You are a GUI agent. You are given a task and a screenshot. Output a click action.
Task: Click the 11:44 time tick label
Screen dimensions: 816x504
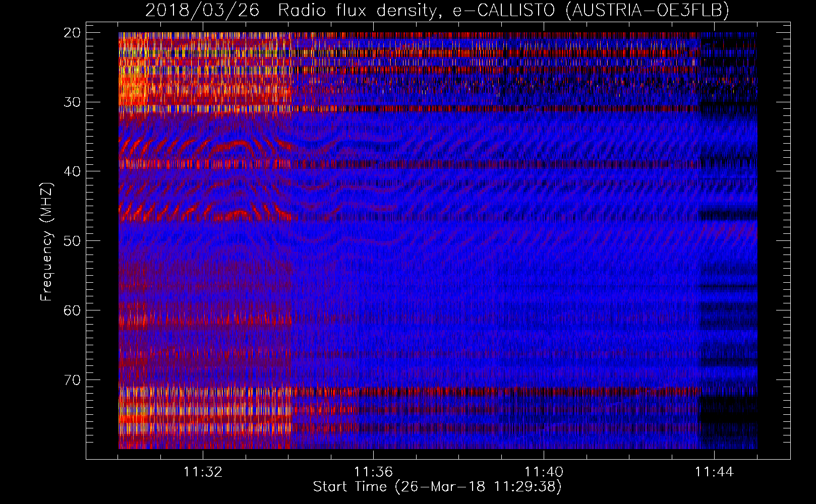(x=714, y=472)
